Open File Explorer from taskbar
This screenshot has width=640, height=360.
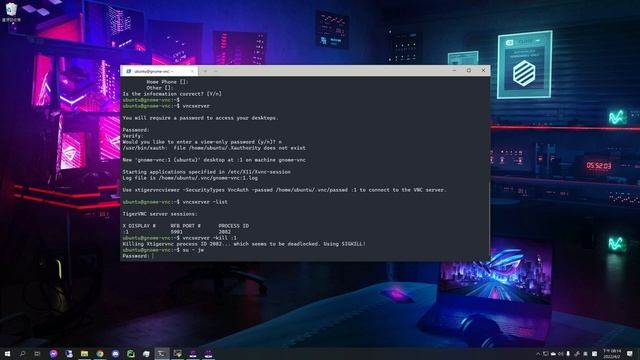coord(84,353)
